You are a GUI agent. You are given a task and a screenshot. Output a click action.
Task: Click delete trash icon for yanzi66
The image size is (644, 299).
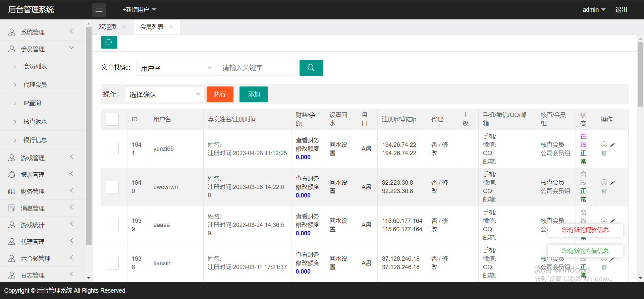[x=604, y=153]
